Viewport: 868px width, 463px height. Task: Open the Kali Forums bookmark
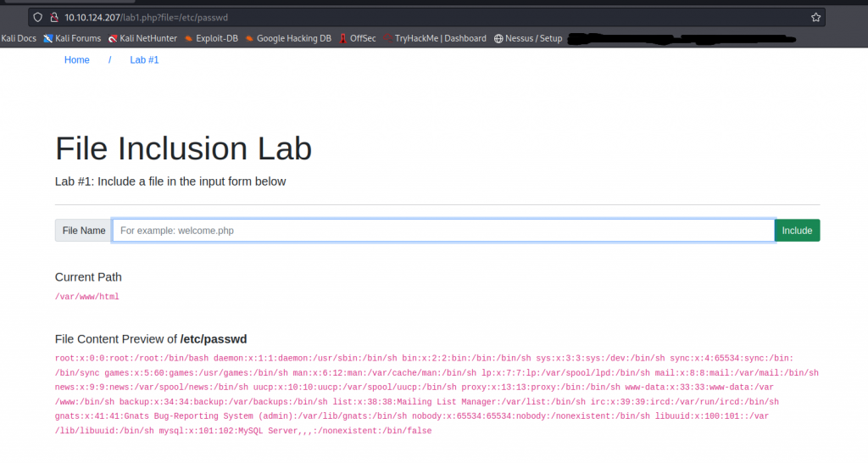pyautogui.click(x=72, y=38)
